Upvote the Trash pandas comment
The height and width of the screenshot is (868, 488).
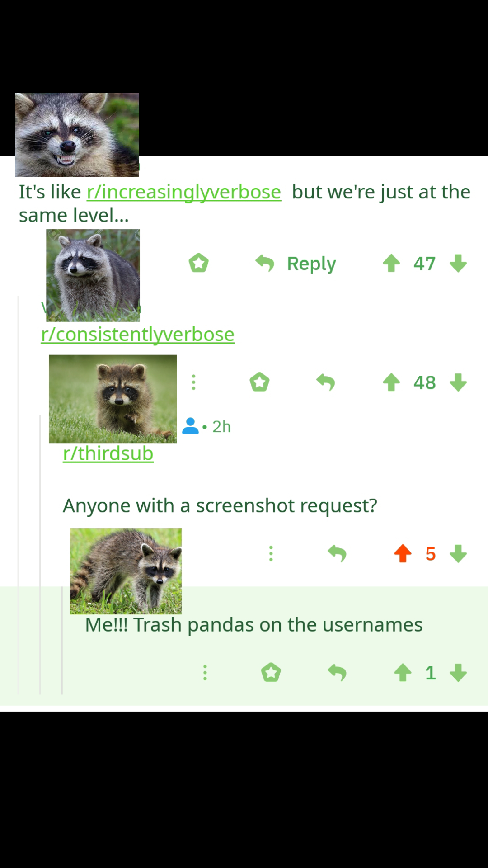click(x=403, y=673)
